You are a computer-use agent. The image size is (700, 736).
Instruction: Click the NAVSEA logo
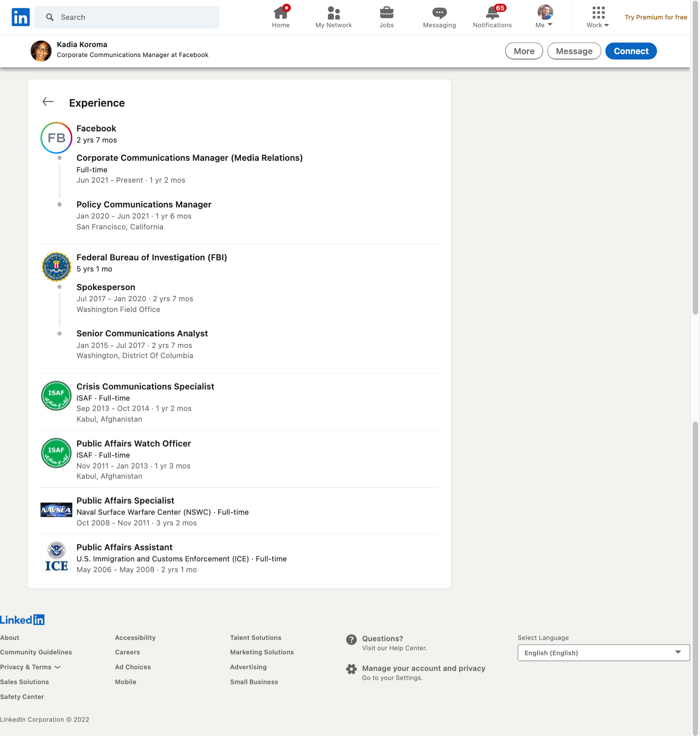pos(56,510)
